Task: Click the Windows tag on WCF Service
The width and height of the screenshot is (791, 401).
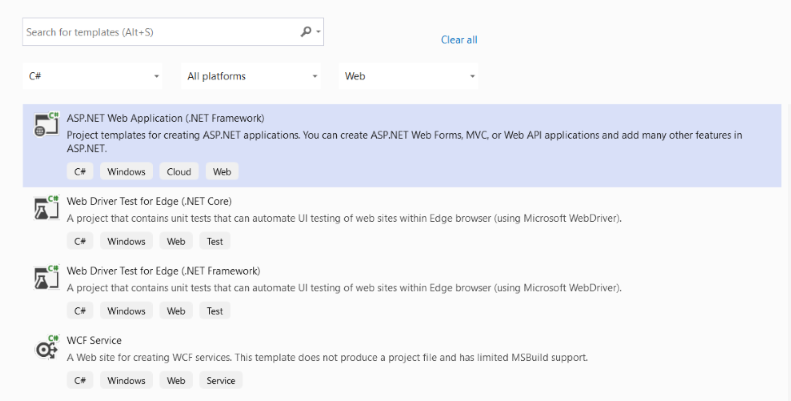Action: (126, 380)
